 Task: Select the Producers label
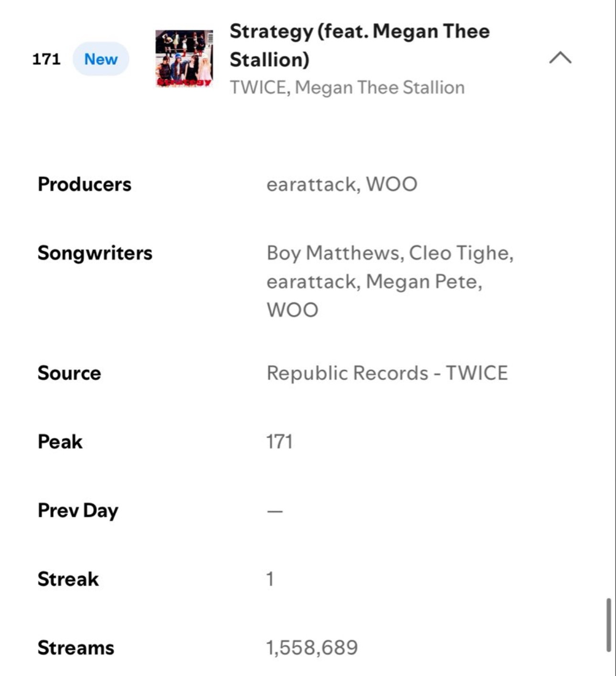pos(85,184)
